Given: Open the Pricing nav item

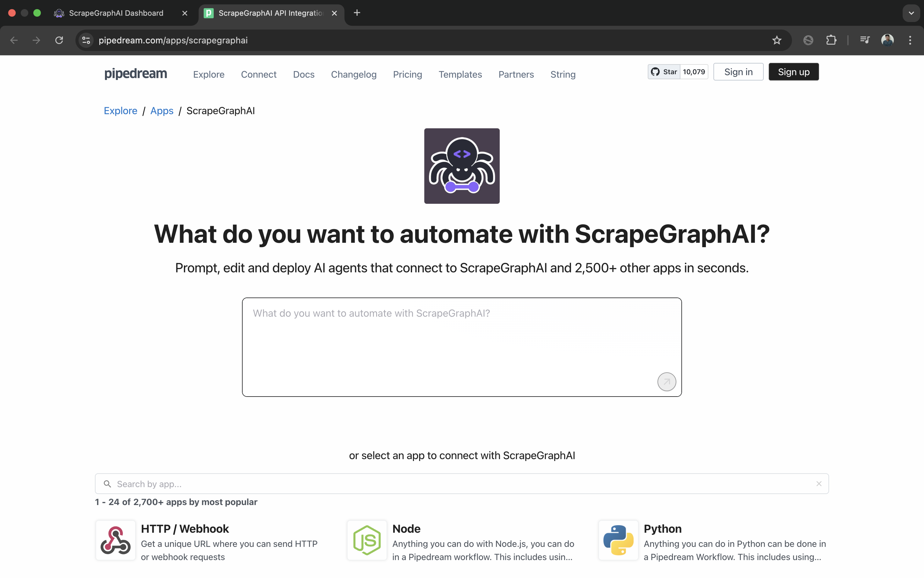Looking at the screenshot, I should tap(408, 74).
